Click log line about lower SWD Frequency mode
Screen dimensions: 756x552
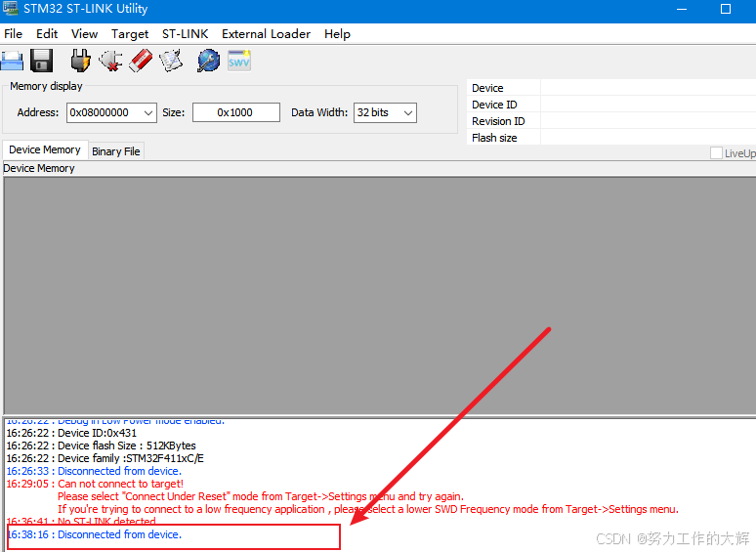[368, 509]
